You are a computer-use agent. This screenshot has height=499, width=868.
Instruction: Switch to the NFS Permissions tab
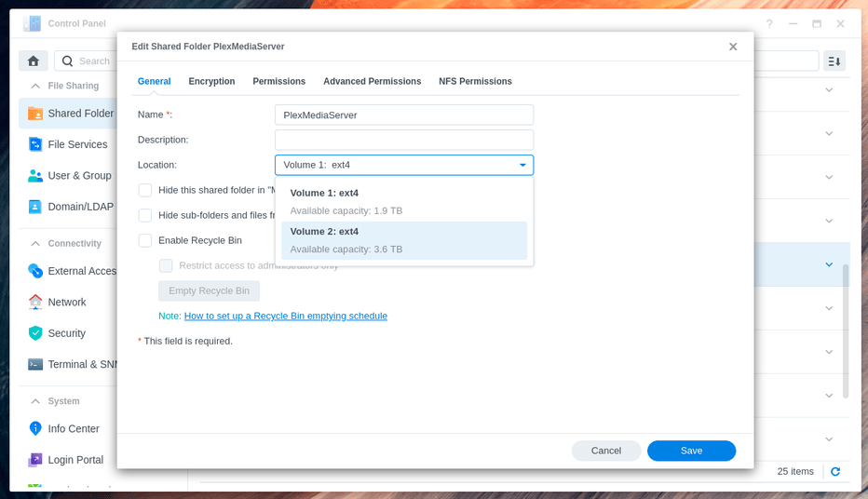coord(475,81)
